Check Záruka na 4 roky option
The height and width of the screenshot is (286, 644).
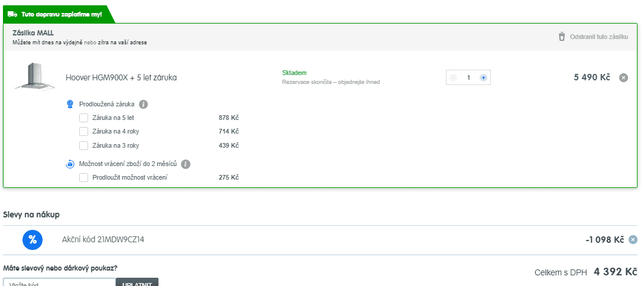pos(84,131)
